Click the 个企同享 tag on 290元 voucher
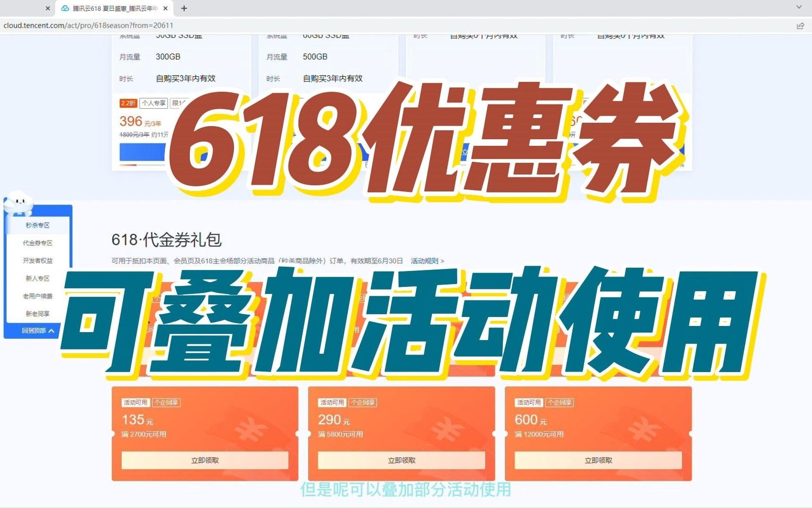 point(363,403)
